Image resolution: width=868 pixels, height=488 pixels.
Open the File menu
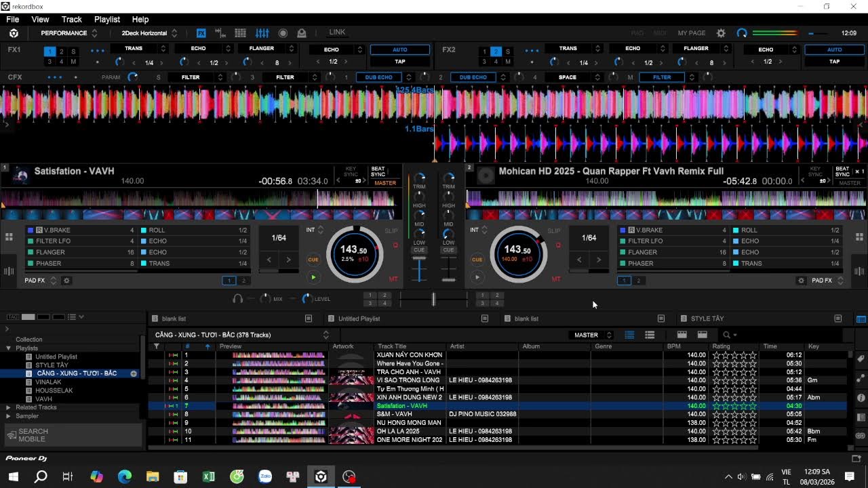[x=13, y=20]
